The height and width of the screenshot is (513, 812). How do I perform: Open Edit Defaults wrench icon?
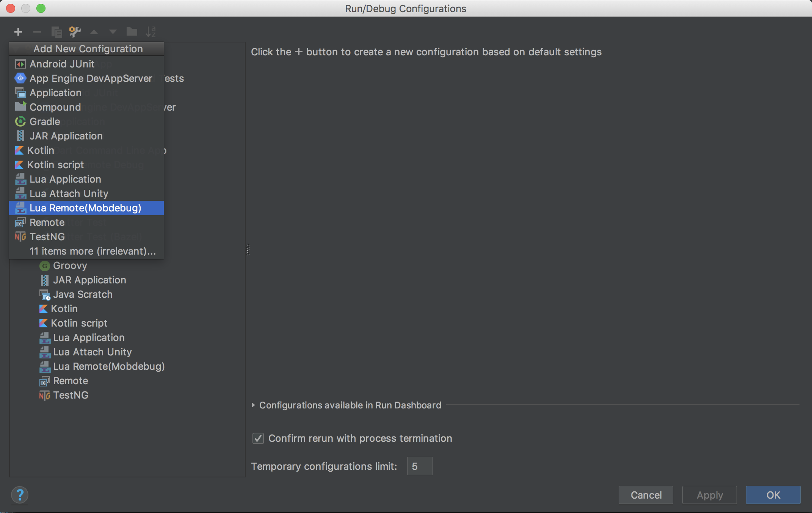(75, 32)
